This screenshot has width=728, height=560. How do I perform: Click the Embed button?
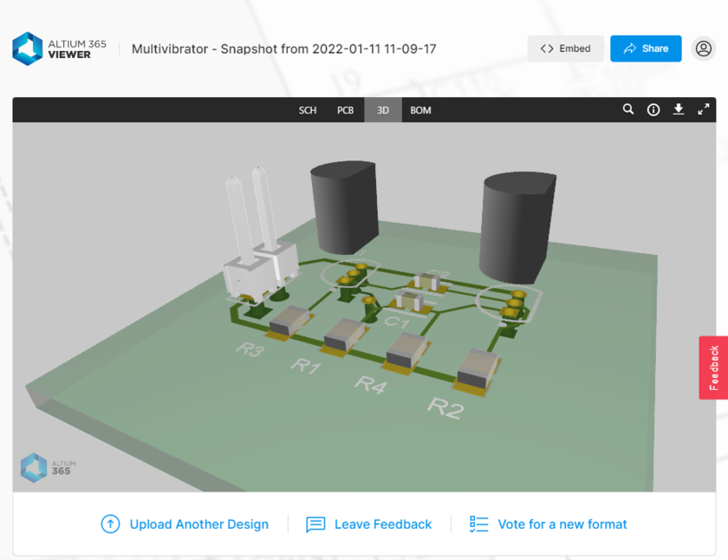565,49
